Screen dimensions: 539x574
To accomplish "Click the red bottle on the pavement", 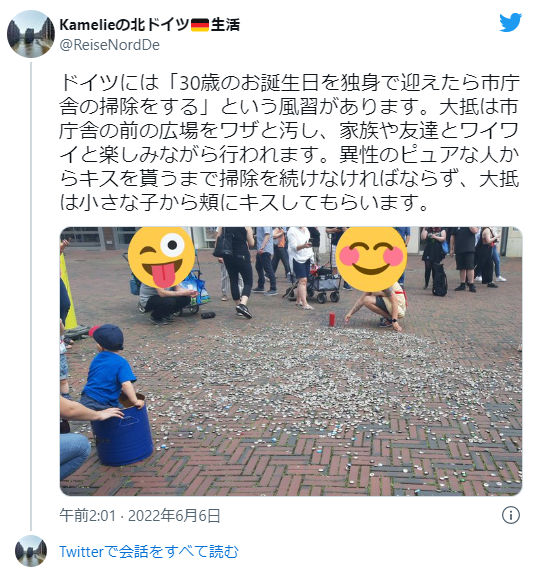I will tap(332, 318).
